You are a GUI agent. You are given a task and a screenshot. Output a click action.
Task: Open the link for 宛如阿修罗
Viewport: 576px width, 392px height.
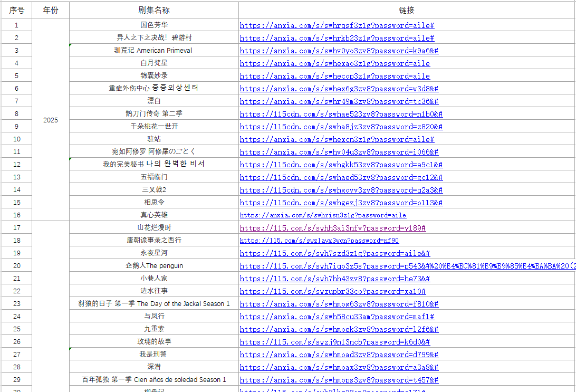339,152
